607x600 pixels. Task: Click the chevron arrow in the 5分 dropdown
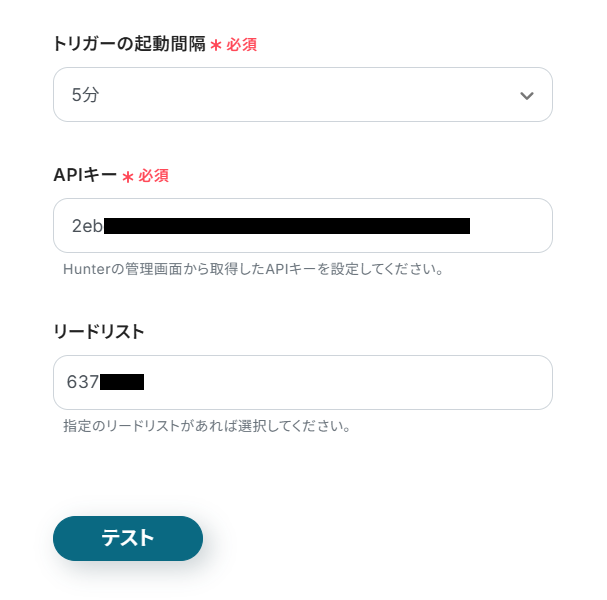pos(527,96)
